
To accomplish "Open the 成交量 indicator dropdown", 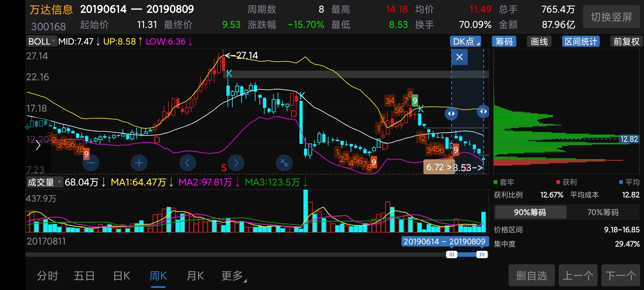I will pyautogui.click(x=45, y=182).
